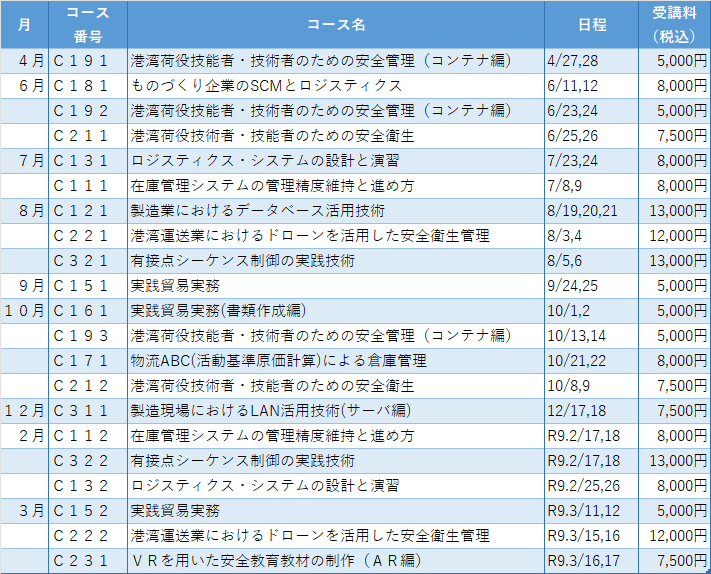Click 物流ABC(活動基準原価計算)による倉庫管理 cell

[279, 360]
